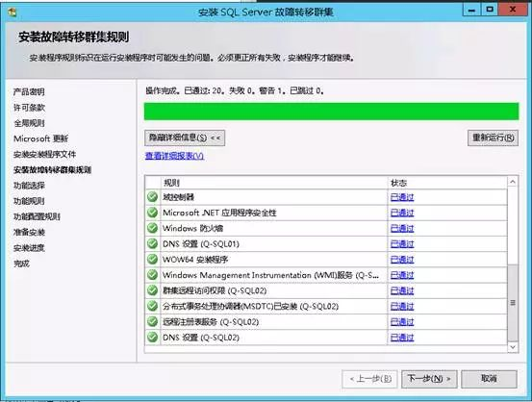Click the rule name WOW64 安装程序

[x=195, y=260]
